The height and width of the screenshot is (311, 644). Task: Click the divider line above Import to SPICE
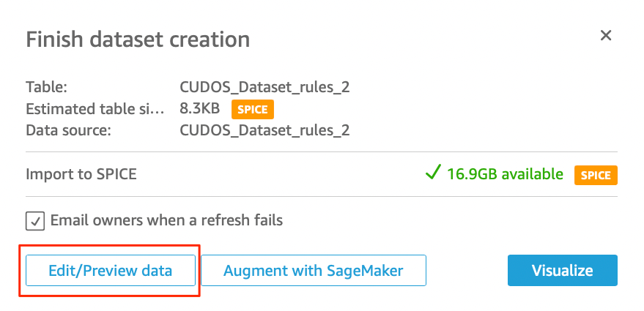tap(322, 151)
